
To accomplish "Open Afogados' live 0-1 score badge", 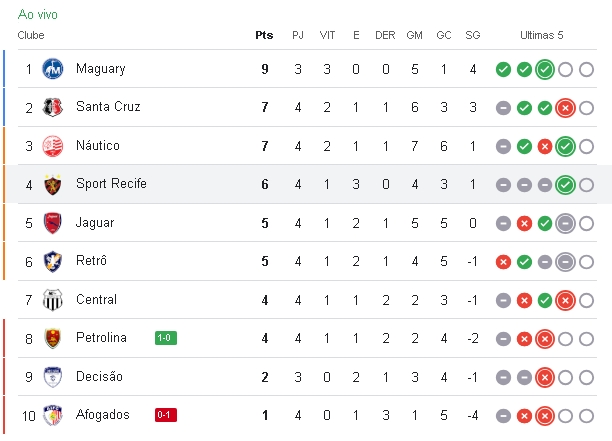I will click(x=166, y=415).
